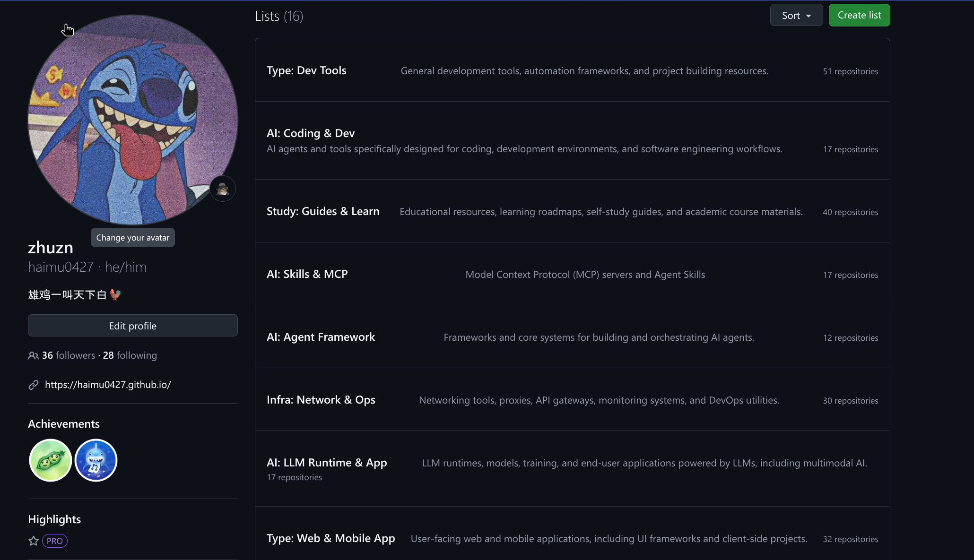The image size is (974, 560).
Task: Click the Create list button
Action: coord(859,15)
